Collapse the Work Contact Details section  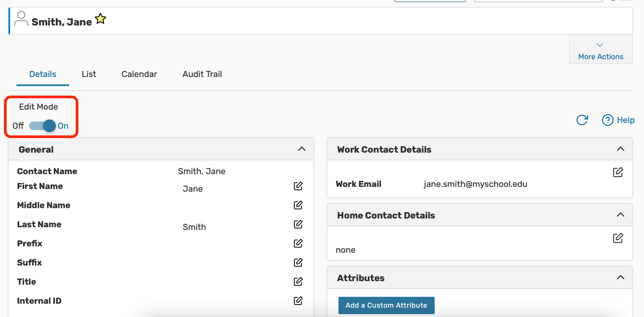click(620, 149)
